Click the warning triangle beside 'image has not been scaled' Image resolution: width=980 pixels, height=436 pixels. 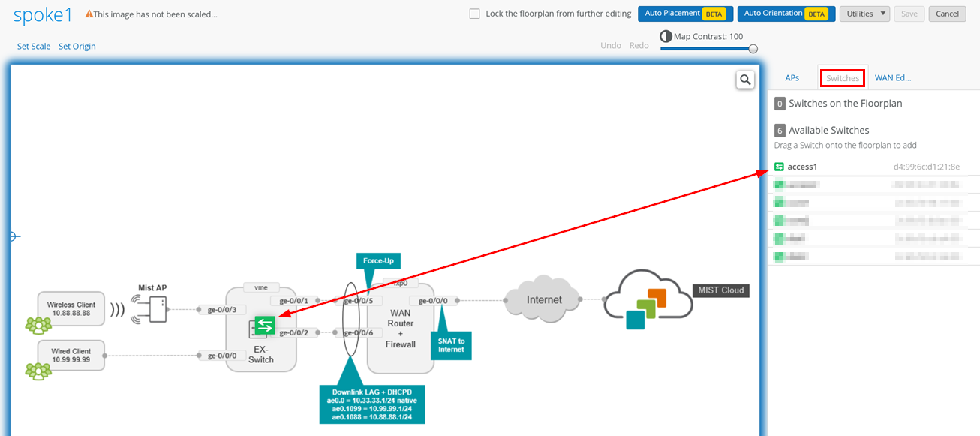[x=89, y=14]
